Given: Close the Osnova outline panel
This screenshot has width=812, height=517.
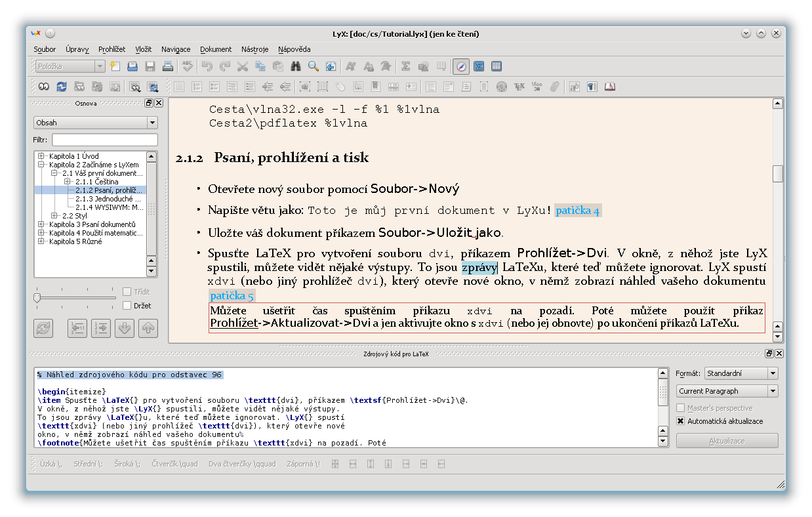Looking at the screenshot, I should click(159, 103).
